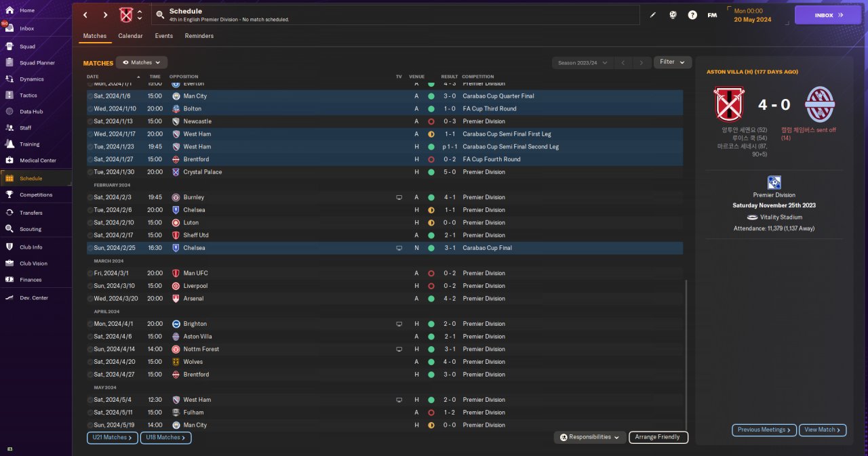Click Arrange Friendly button
Image resolution: width=868 pixels, height=456 pixels.
[x=658, y=437]
